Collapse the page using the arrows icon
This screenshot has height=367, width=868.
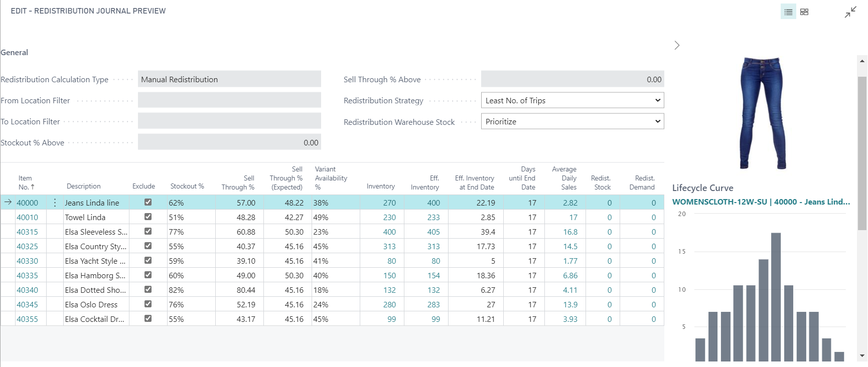[850, 12]
